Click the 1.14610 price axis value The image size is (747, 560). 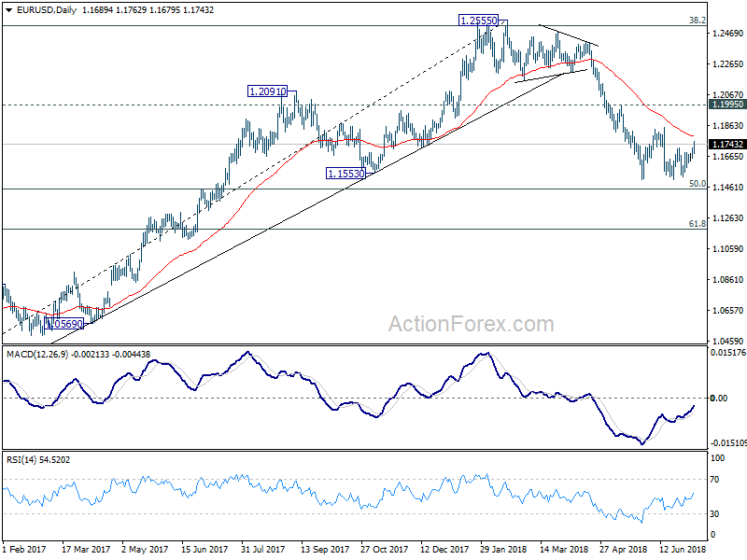[727, 188]
